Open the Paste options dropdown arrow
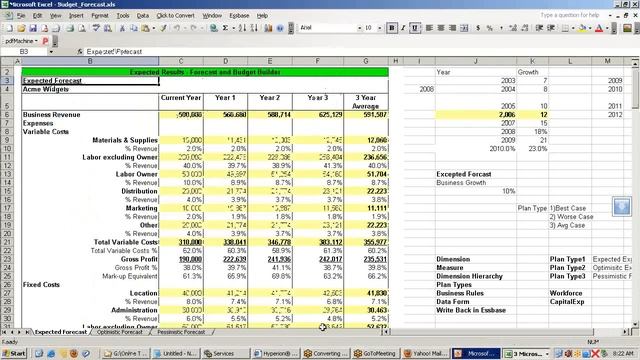The width and height of the screenshot is (640, 360). click(153, 28)
